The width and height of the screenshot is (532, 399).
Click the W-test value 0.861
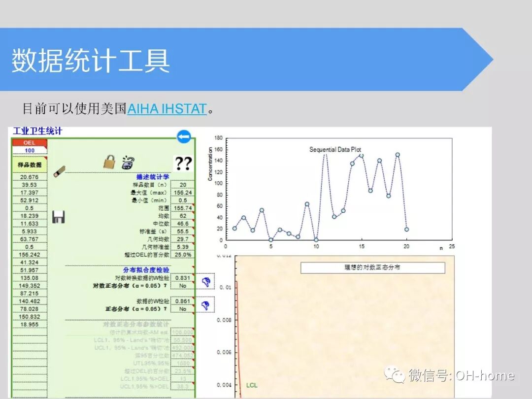[x=183, y=301]
